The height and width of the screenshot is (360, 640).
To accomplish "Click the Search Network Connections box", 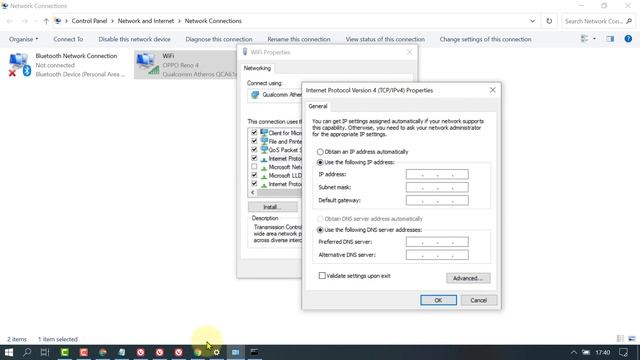I will (598, 21).
